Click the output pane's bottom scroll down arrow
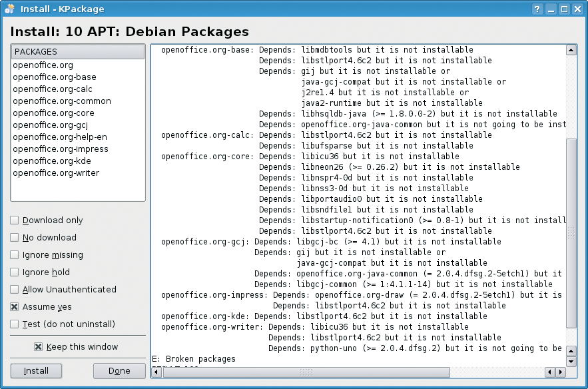The width and height of the screenshot is (588, 389). 571,362
